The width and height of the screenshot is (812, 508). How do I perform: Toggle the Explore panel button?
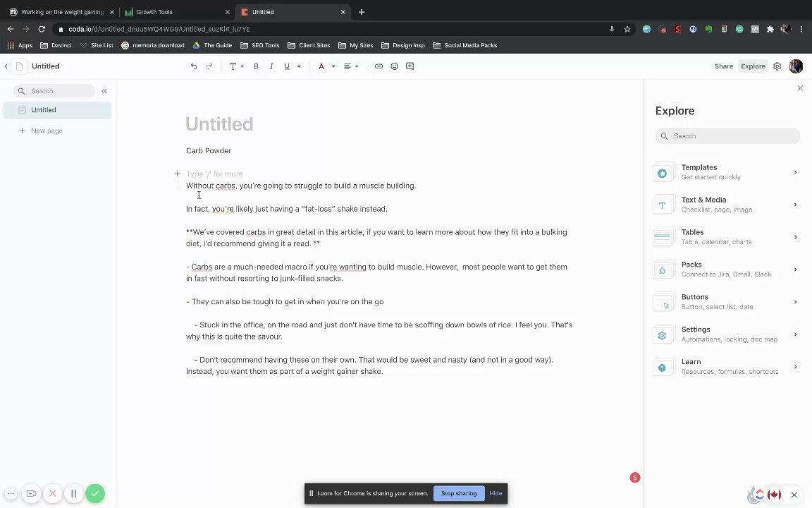click(753, 66)
